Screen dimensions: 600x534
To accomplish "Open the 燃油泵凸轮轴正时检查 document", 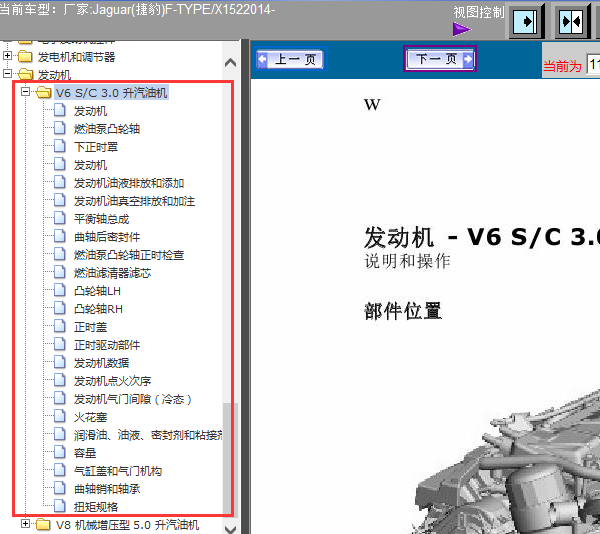I will (x=129, y=255).
